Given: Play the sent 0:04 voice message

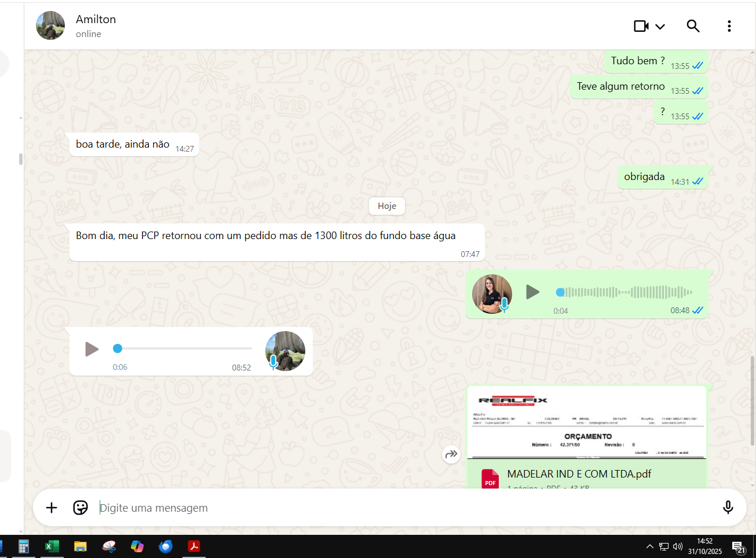Looking at the screenshot, I should point(532,292).
